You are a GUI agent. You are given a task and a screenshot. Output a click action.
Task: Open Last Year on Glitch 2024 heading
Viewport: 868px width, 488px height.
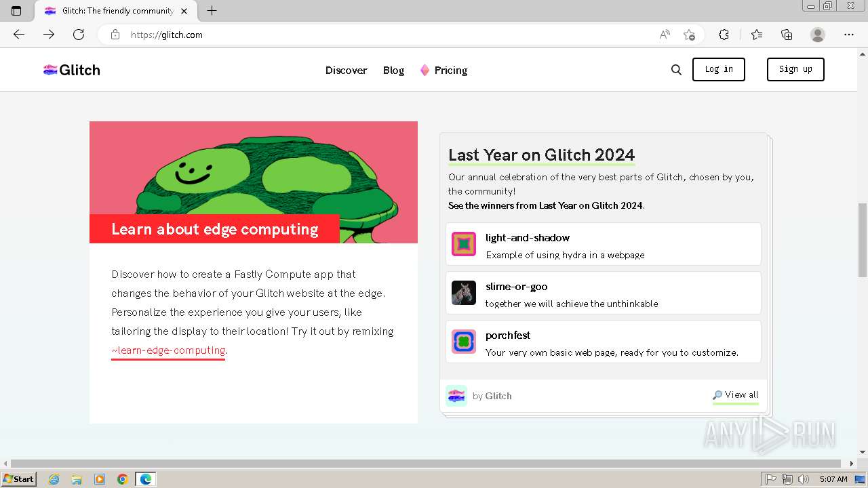(x=541, y=155)
